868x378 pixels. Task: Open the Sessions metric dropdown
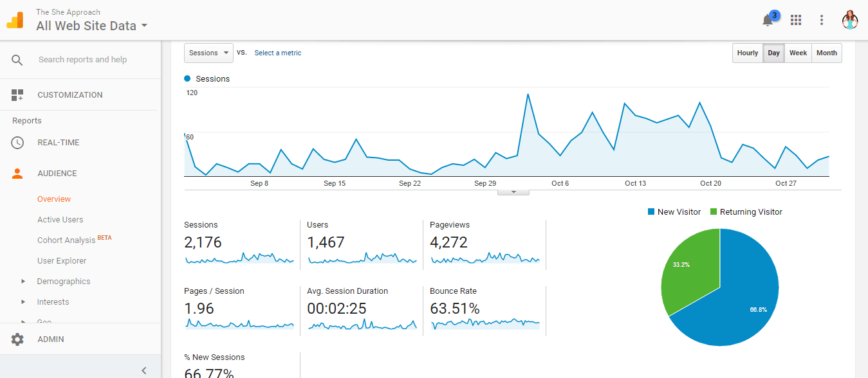(208, 53)
